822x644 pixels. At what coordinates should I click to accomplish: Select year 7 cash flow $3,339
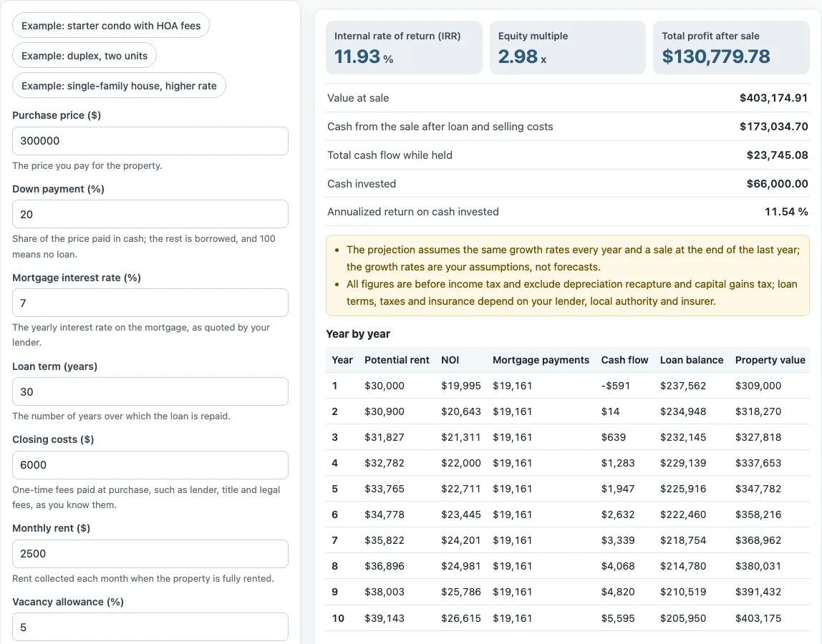[x=617, y=540]
